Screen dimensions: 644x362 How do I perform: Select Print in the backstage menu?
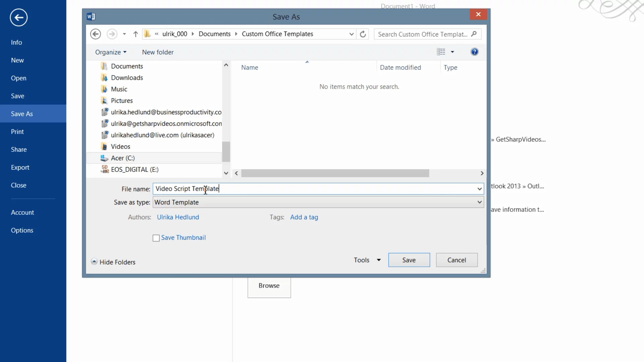point(17,132)
